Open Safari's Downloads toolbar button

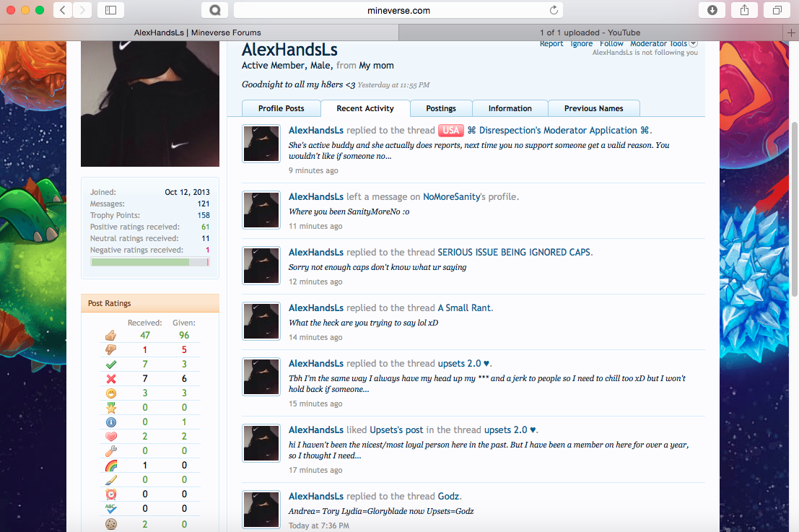point(712,10)
